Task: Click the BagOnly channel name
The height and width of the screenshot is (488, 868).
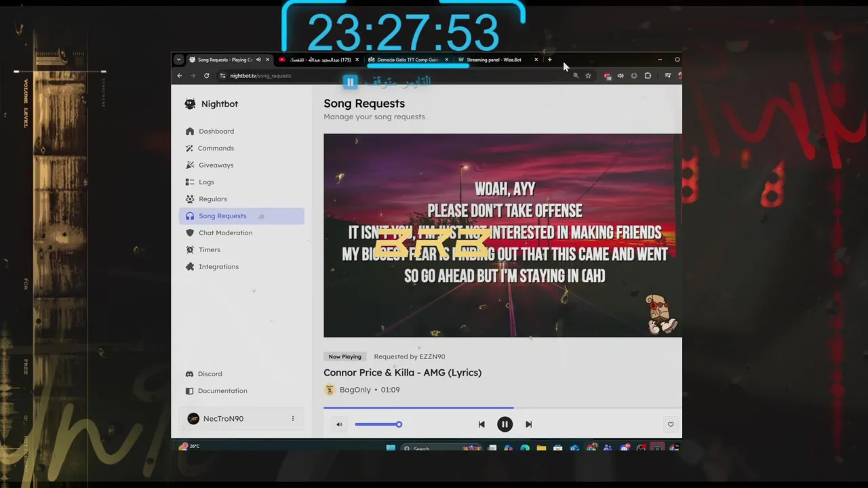Action: click(355, 390)
